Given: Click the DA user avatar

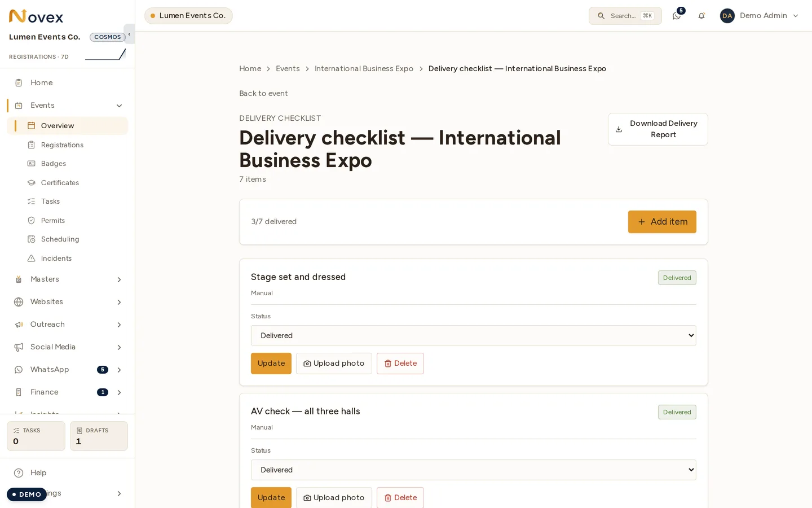Looking at the screenshot, I should 727,16.
